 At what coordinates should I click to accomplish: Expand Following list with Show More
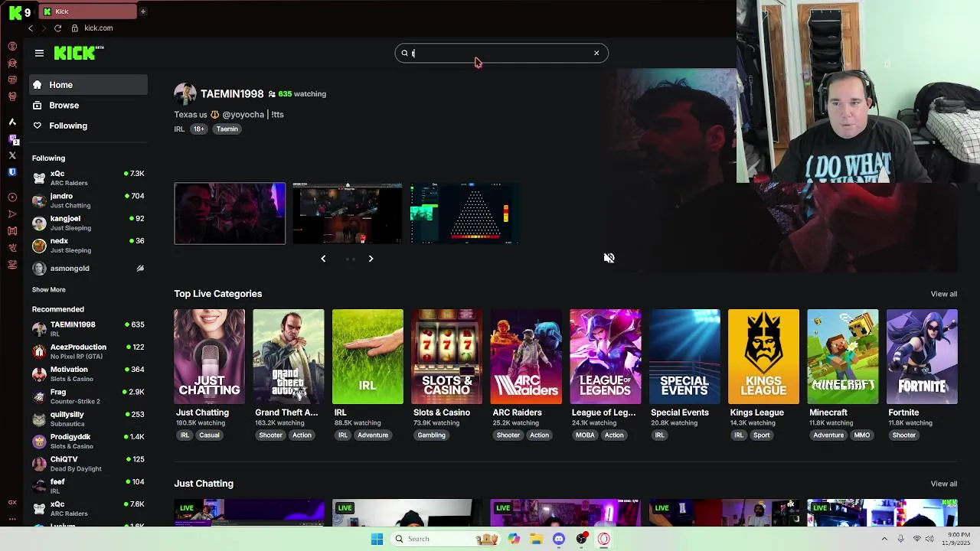pos(48,290)
